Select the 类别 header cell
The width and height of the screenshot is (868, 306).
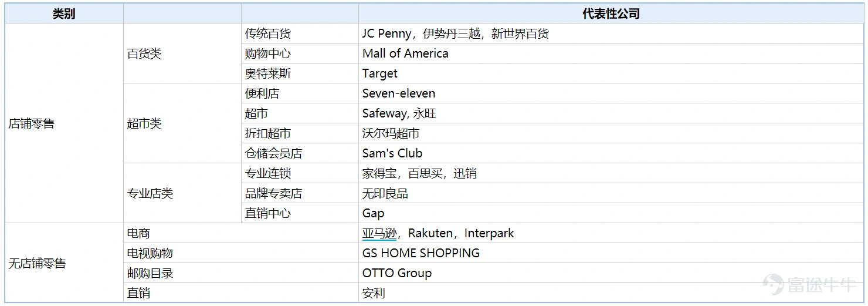(64, 14)
